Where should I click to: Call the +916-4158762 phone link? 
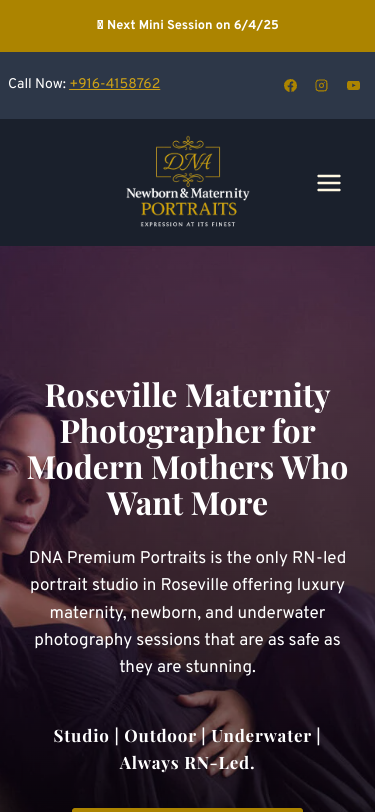point(114,84)
